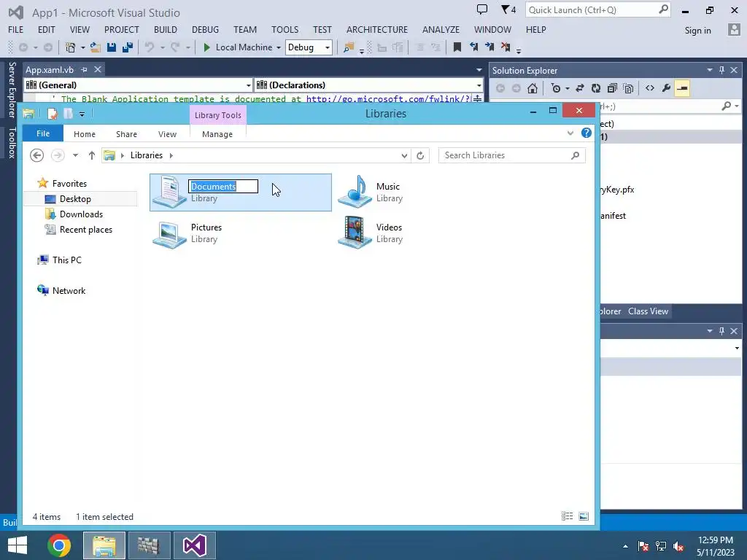Click the Search Libraries field
The width and height of the screenshot is (747, 560).
(x=511, y=155)
